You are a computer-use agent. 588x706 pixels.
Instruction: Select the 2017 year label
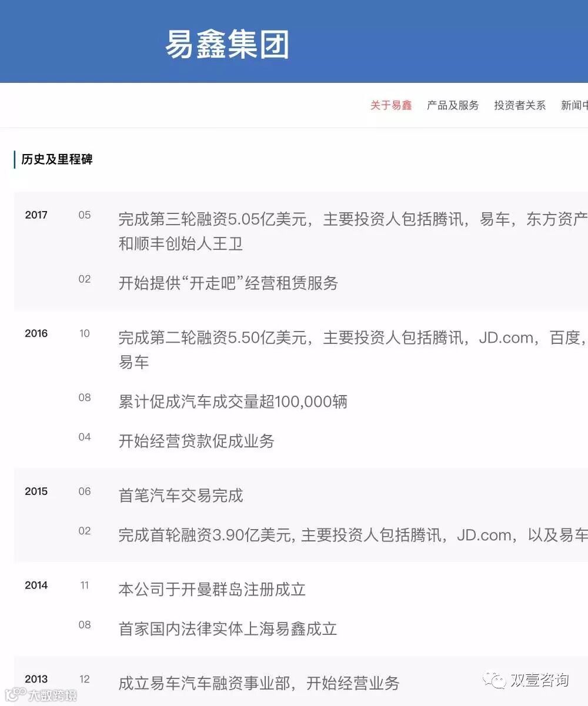pos(36,215)
